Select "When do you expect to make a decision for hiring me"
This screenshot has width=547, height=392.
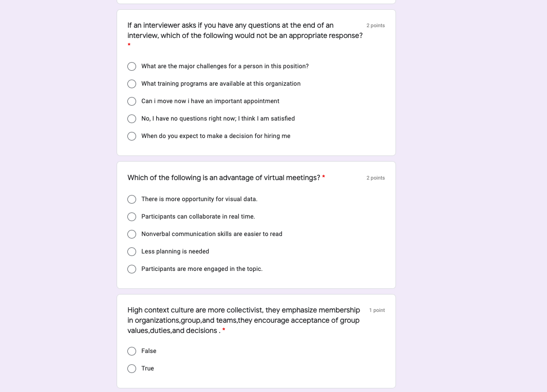click(131, 136)
